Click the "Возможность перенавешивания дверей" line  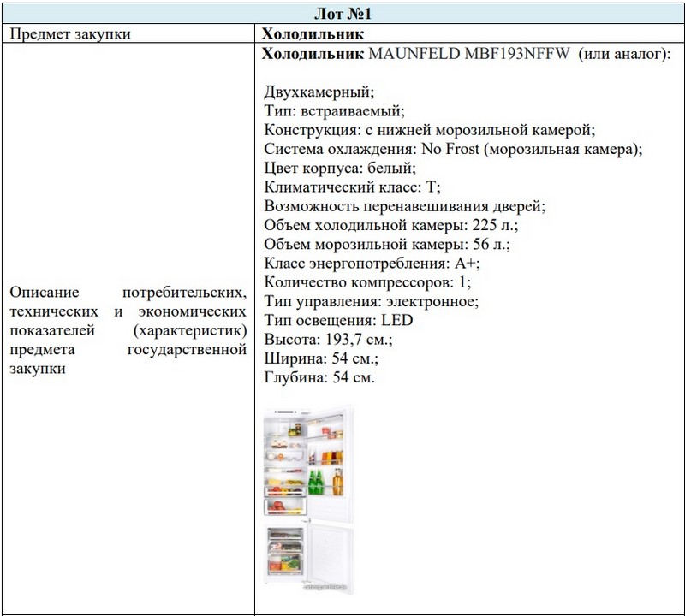[404, 205]
